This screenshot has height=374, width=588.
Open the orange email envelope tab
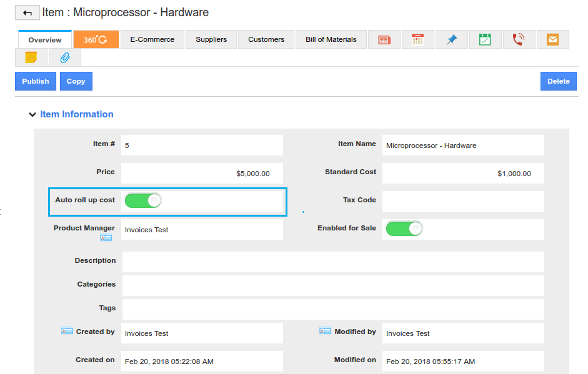(x=552, y=39)
